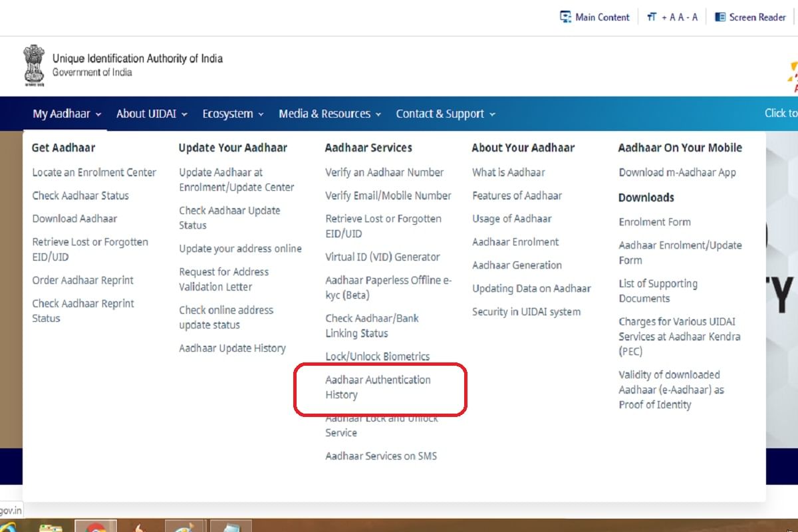Expand the My Aadhaar dropdown chevron

pos(100,114)
